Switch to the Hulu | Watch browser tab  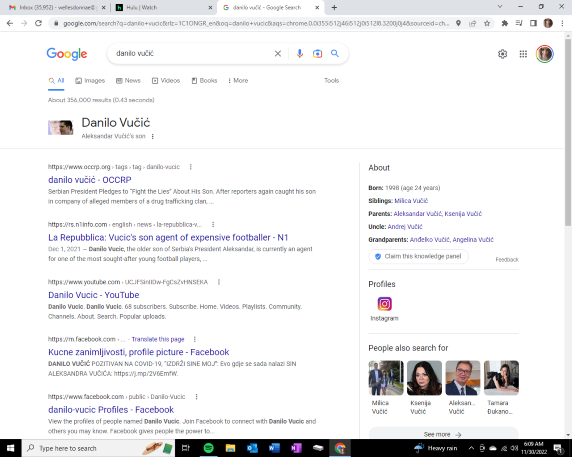point(163,7)
